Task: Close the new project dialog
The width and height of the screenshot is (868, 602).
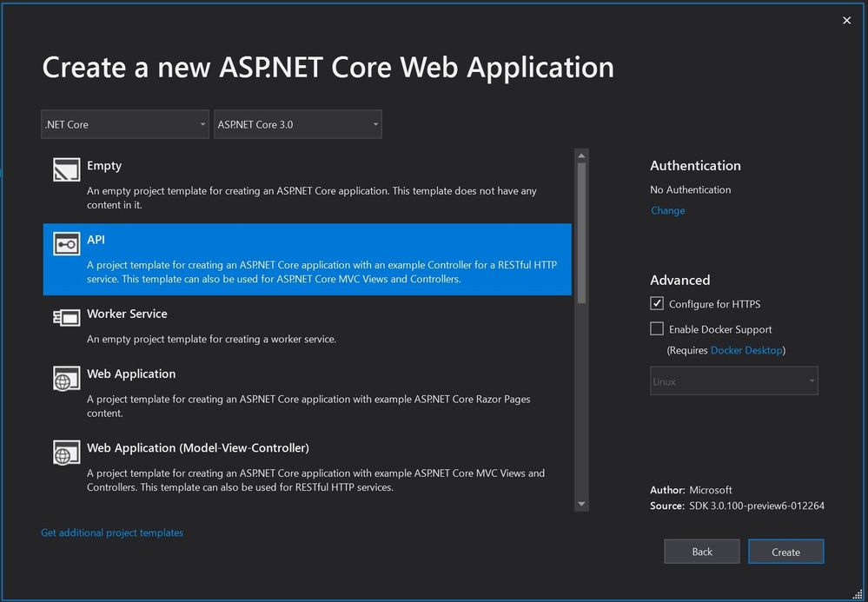Action: (x=847, y=21)
